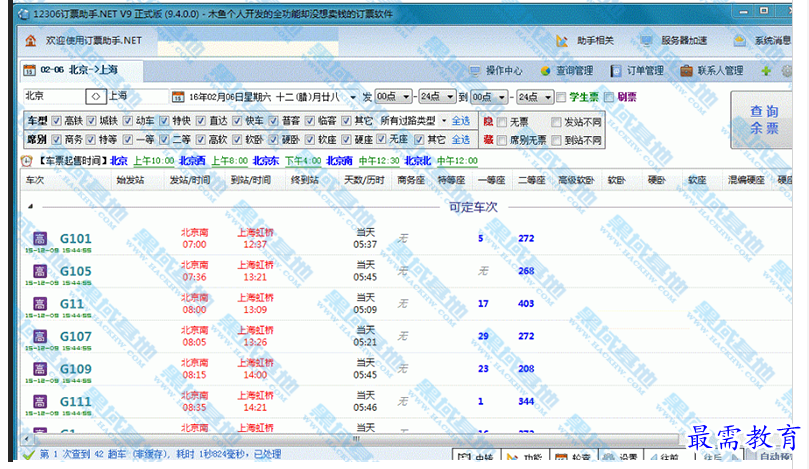
Task: Click the 高 icon of train G109
Action: click(40, 369)
